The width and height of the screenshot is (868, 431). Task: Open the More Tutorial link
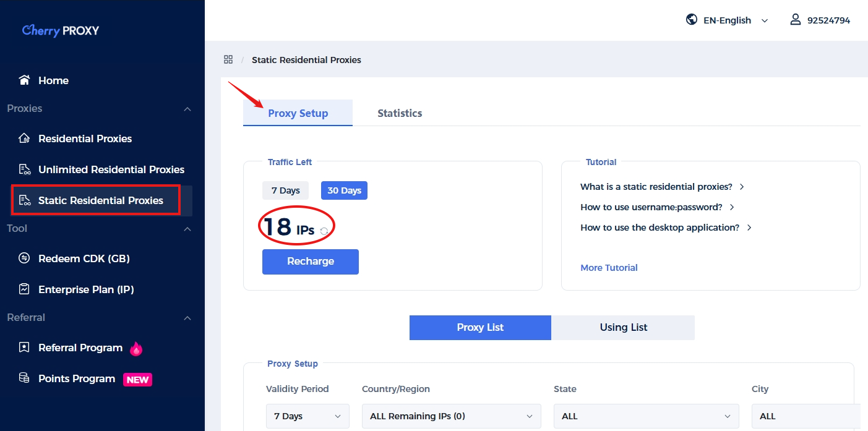pos(609,268)
